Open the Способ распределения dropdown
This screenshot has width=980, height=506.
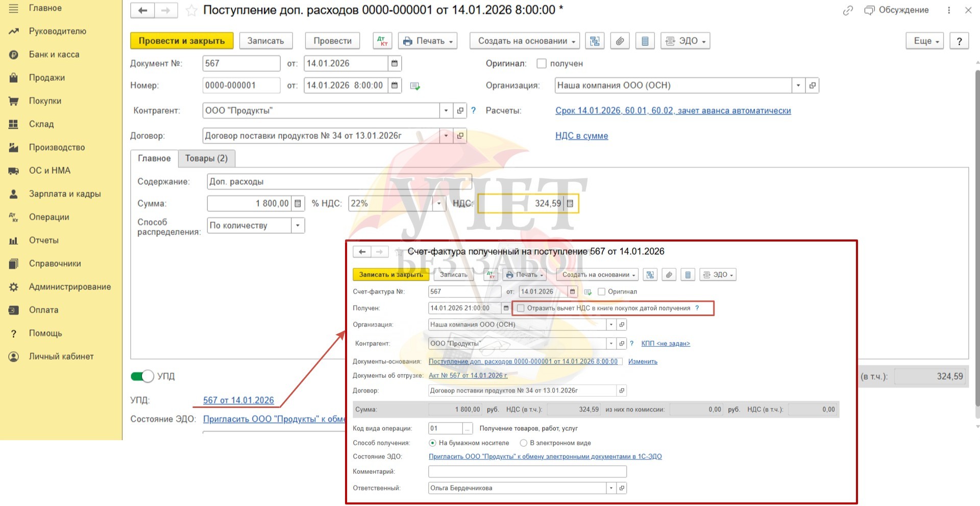coord(298,225)
